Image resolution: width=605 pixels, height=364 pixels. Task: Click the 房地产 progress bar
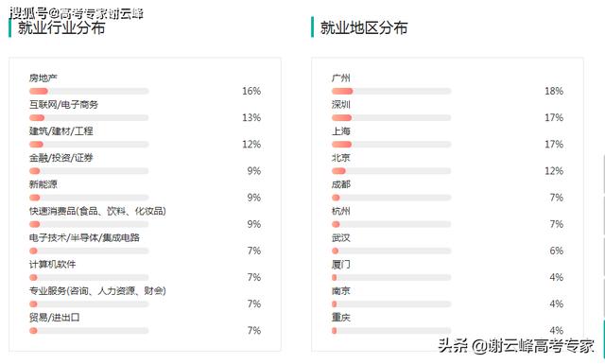(x=89, y=91)
